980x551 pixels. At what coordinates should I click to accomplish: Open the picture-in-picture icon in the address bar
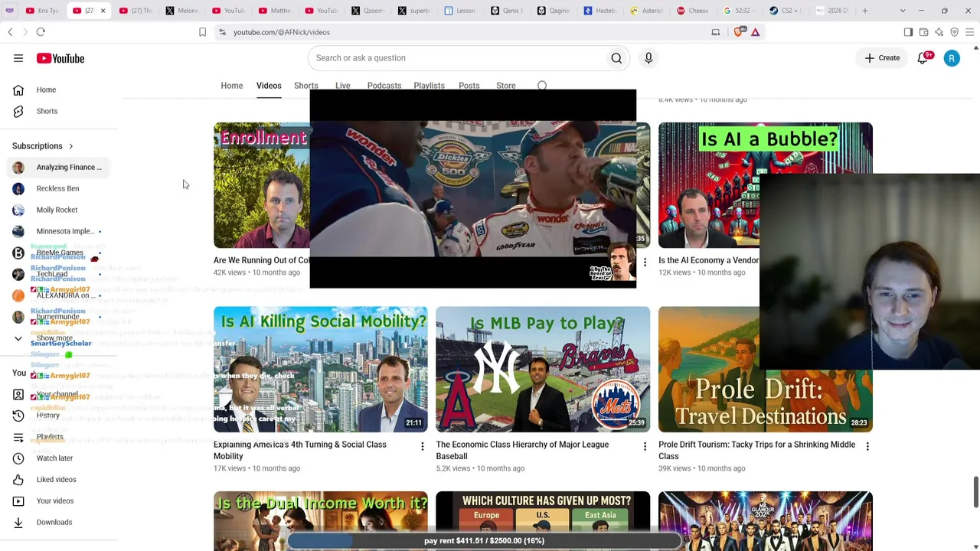click(716, 32)
